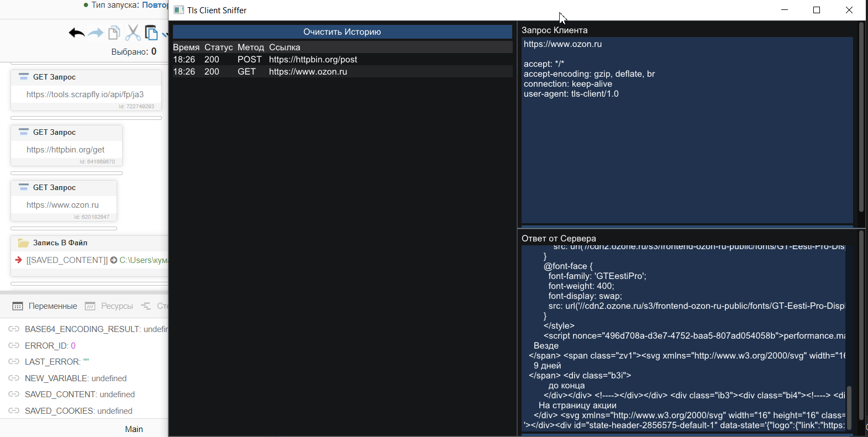868x437 pixels.
Task: Click icon of GET Запрос for scrapfly
Action: point(24,77)
